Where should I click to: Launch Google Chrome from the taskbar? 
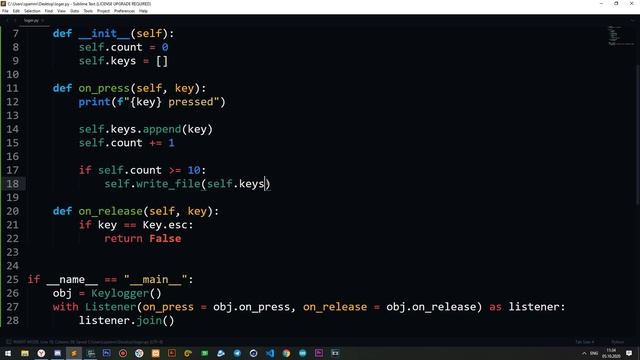click(x=286, y=353)
